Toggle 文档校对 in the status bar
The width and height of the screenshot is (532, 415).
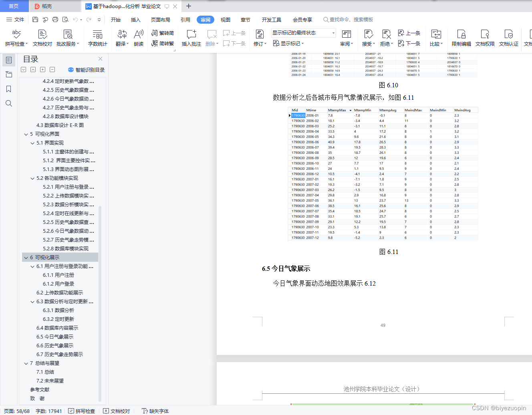pos(117,411)
